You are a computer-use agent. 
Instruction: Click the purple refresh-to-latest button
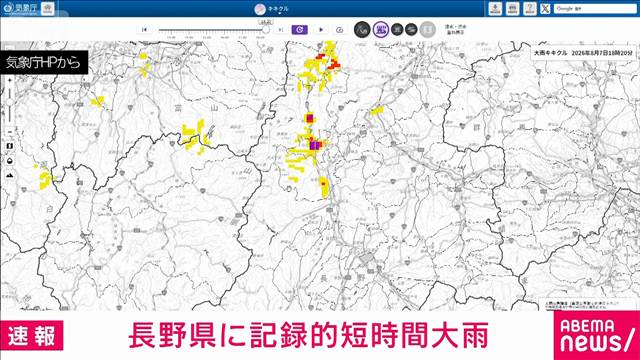(300, 30)
